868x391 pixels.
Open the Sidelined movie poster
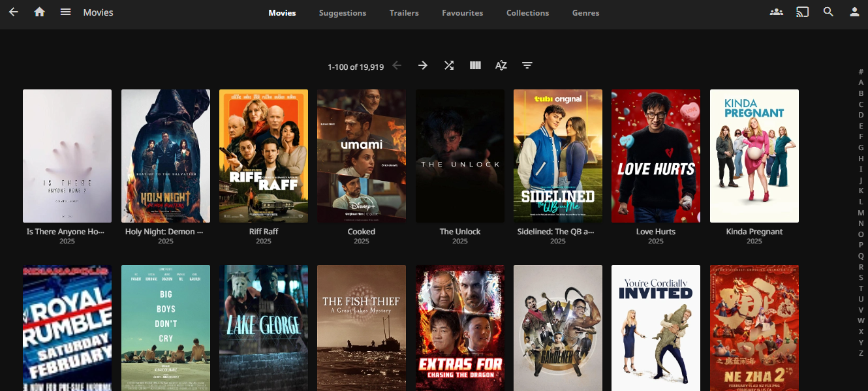(x=558, y=156)
